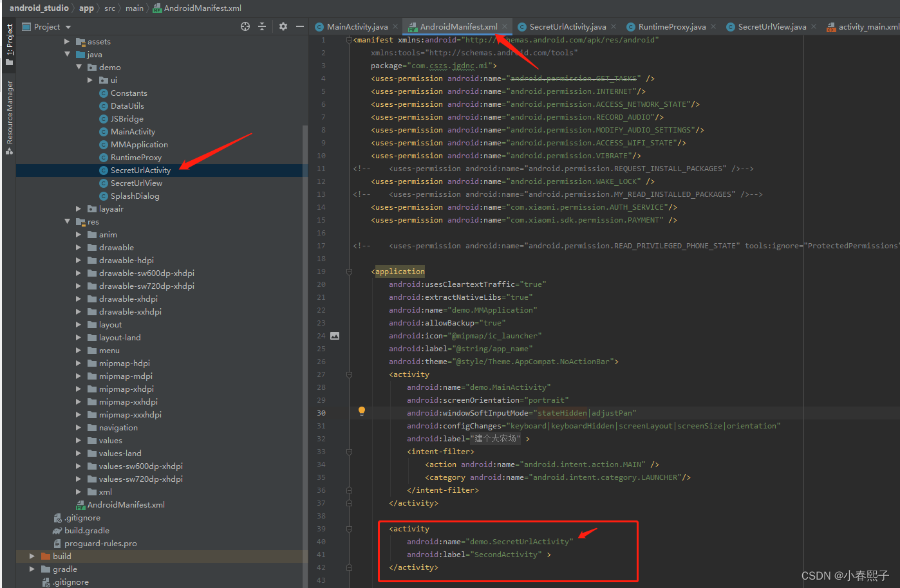Select the SecretUrlActivity class icon in the tree

(104, 170)
